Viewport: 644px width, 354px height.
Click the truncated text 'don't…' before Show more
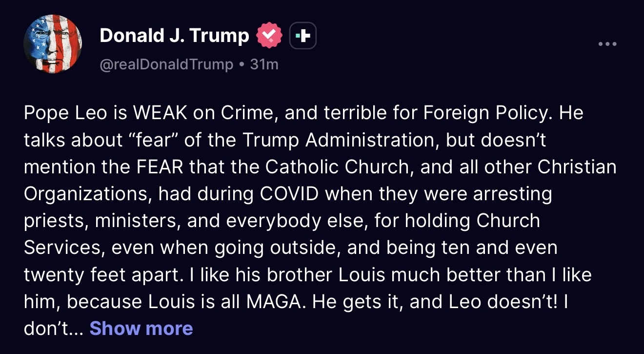54,329
